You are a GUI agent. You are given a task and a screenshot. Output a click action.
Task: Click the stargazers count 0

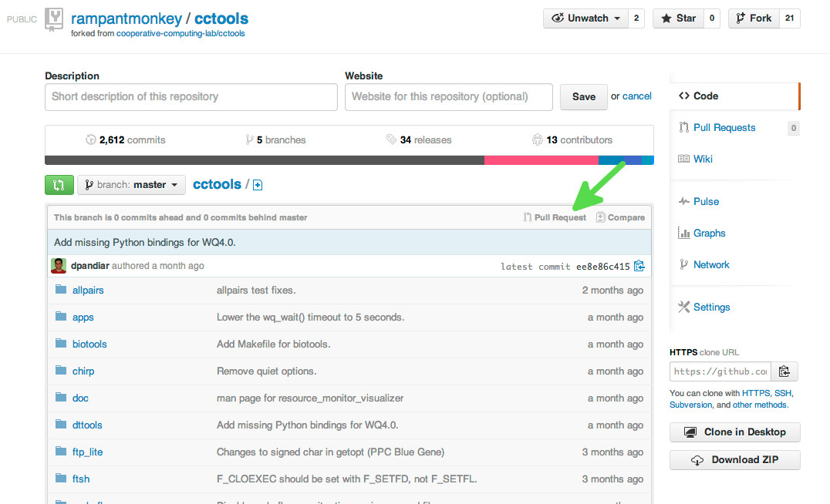click(x=712, y=18)
